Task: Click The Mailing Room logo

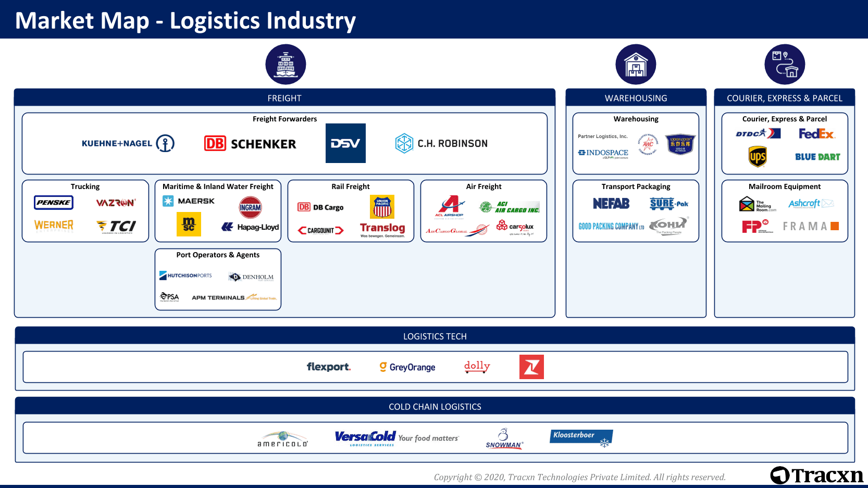Action: 758,204
